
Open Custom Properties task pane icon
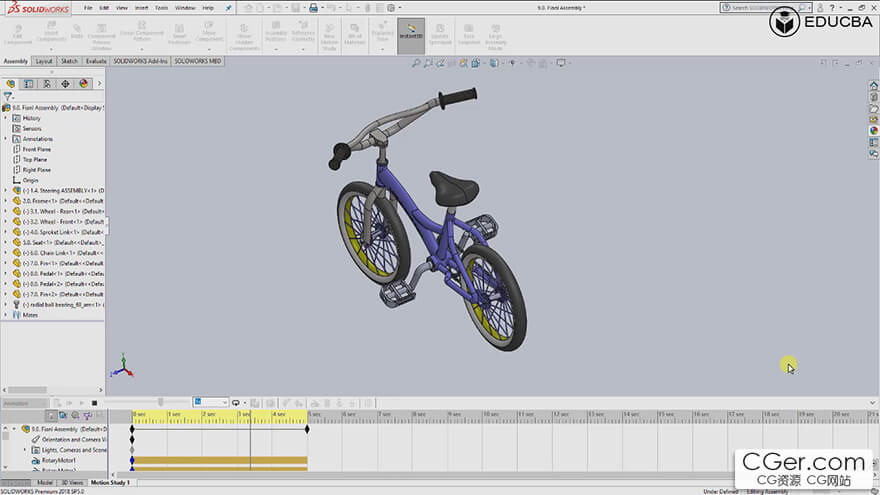[x=874, y=143]
